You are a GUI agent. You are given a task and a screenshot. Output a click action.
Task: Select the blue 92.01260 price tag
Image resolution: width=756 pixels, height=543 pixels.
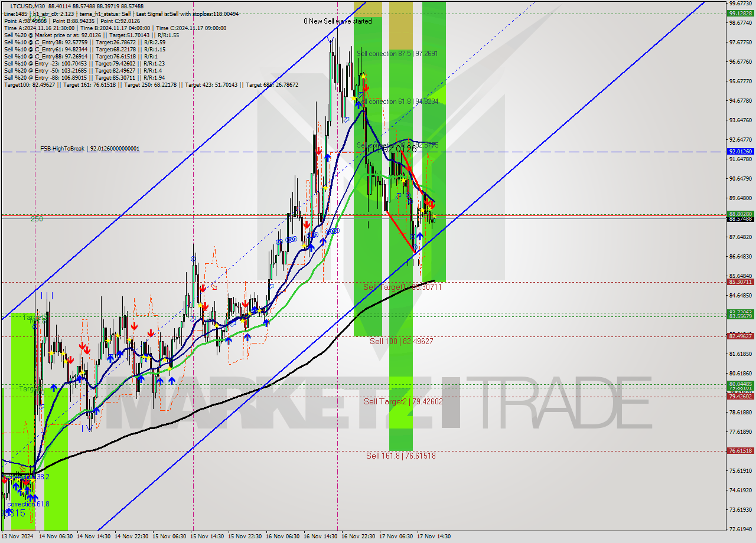point(740,152)
